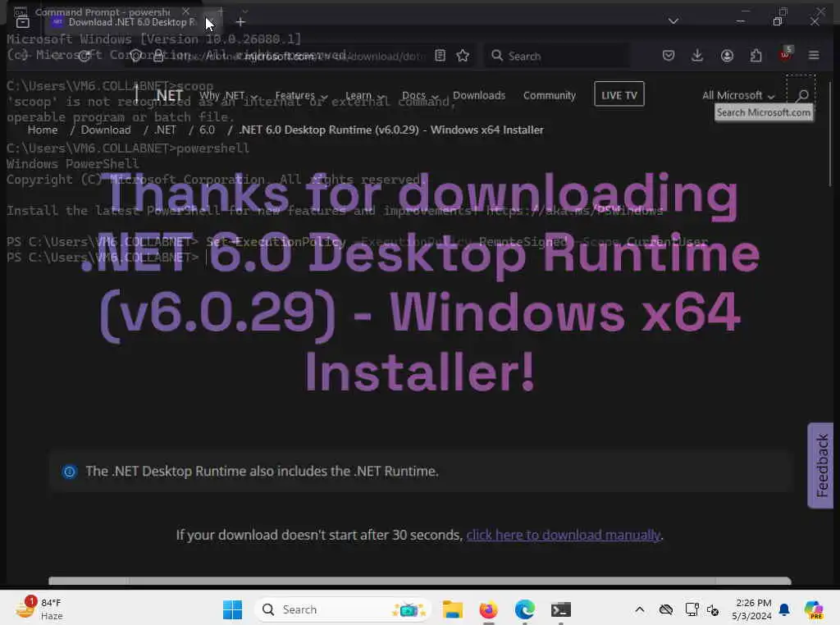
Task: Open the Windows Start menu
Action: 232,609
